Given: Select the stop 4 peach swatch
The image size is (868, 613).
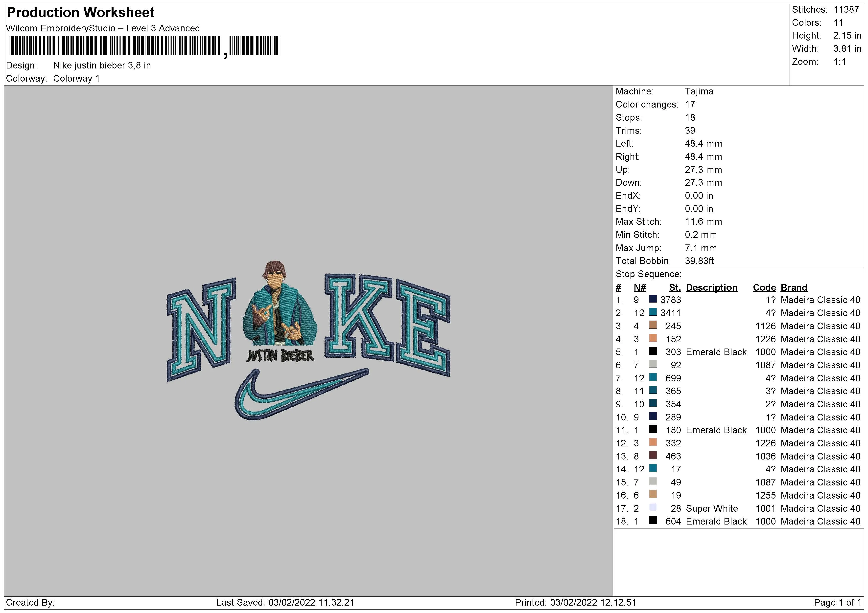Looking at the screenshot, I should click(653, 338).
